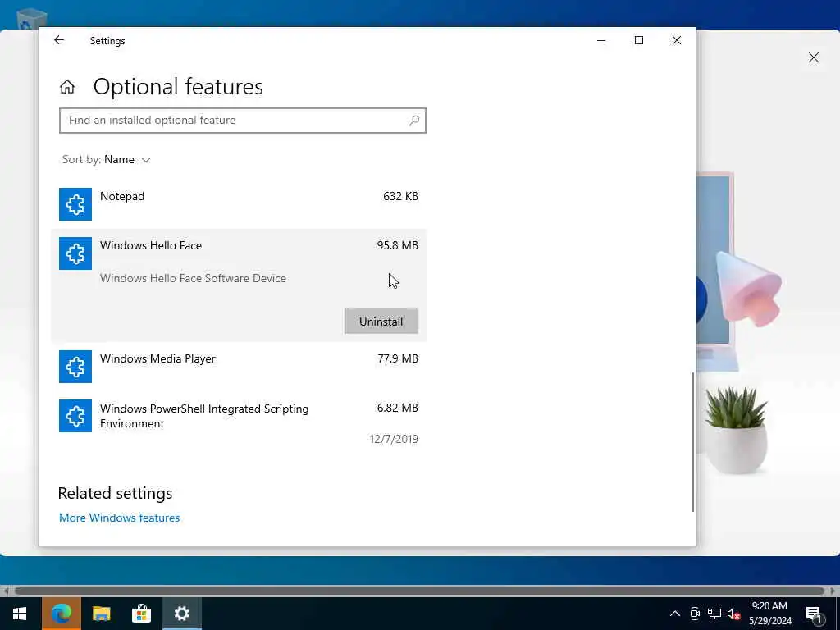The height and width of the screenshot is (630, 840).
Task: Close the Settings window
Action: click(677, 40)
